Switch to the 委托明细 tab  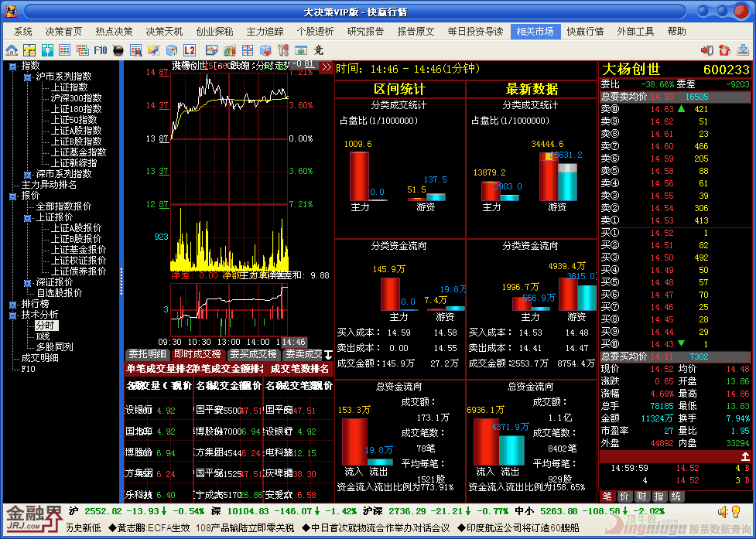click(148, 354)
